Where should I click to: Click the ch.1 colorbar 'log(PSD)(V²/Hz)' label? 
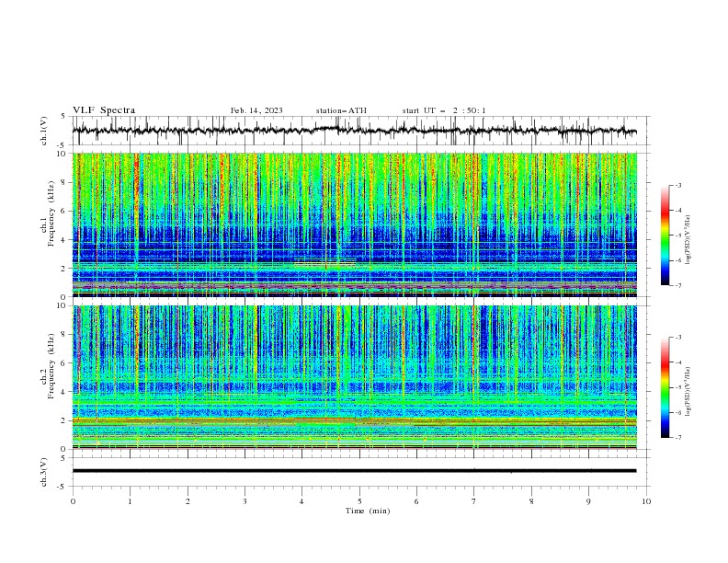(688, 240)
